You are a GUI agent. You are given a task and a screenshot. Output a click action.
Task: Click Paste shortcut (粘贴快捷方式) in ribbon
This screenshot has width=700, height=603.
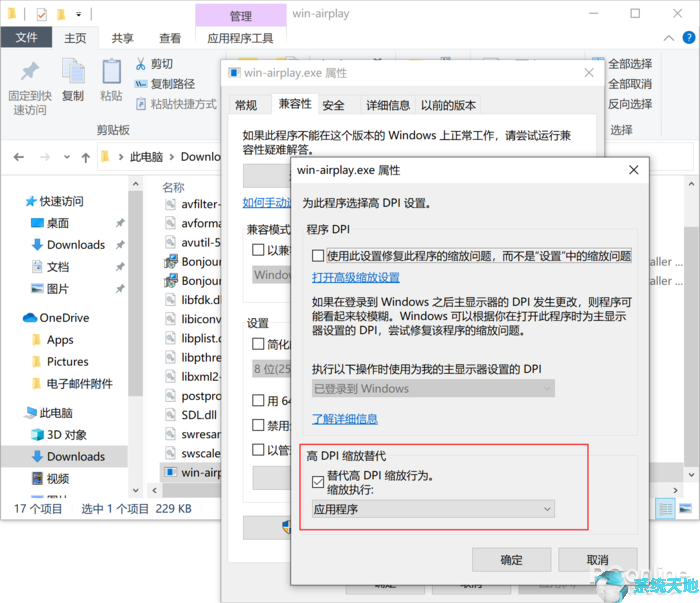click(x=176, y=104)
